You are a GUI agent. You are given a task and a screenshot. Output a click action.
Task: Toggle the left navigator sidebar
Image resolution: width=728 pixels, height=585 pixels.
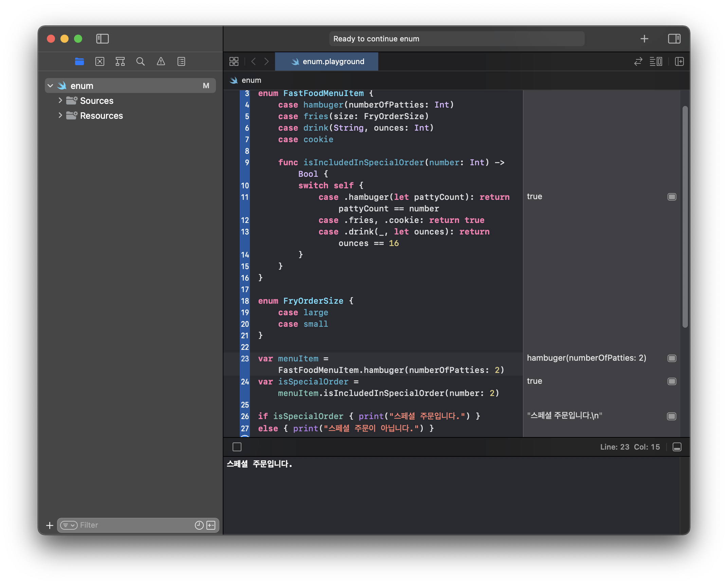(102, 39)
